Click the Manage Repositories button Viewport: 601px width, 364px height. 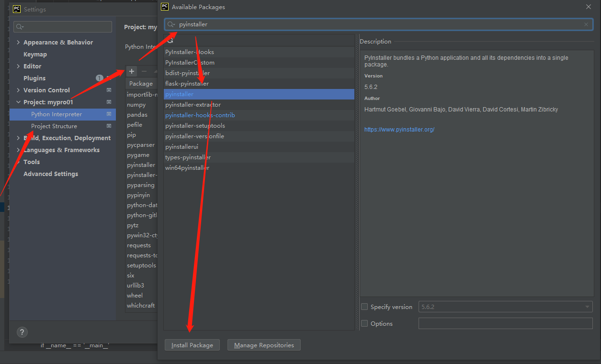coord(264,345)
